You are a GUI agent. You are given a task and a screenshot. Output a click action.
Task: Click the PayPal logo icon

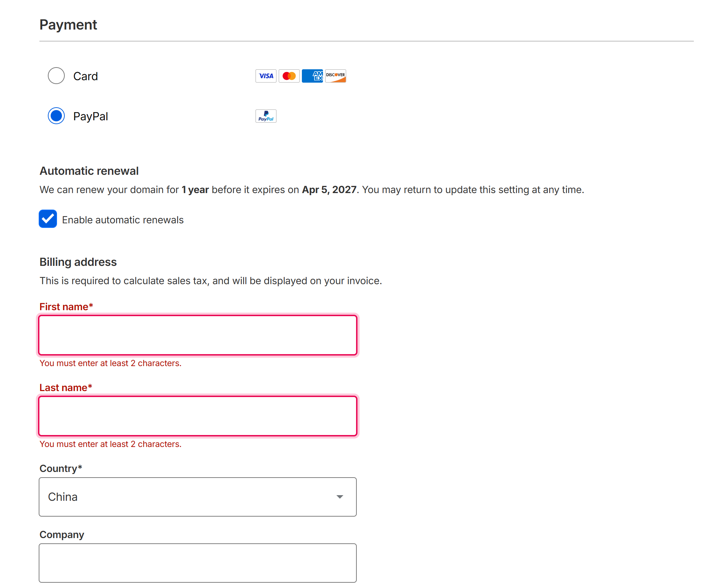[266, 116]
